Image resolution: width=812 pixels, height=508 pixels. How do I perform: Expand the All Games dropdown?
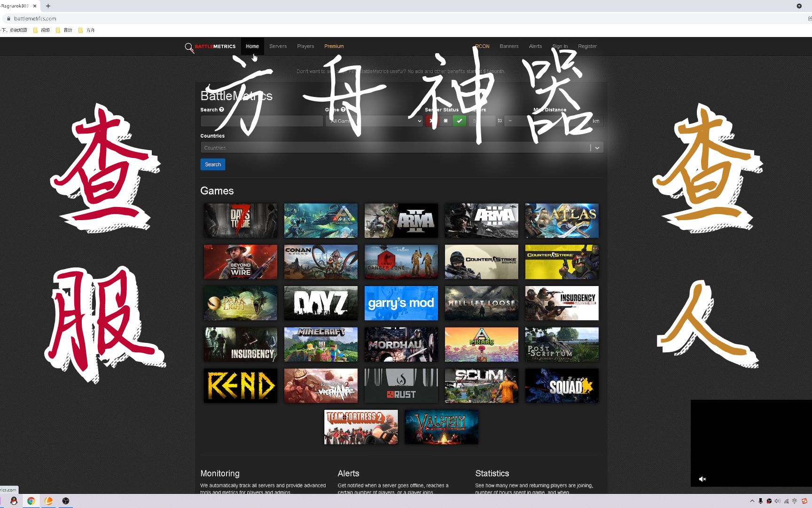coord(374,121)
